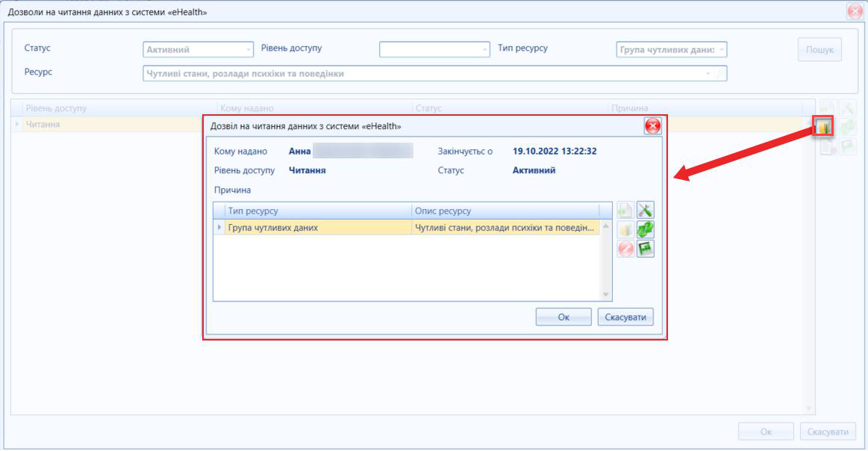Click Скасувати in the permission dialog

click(625, 317)
